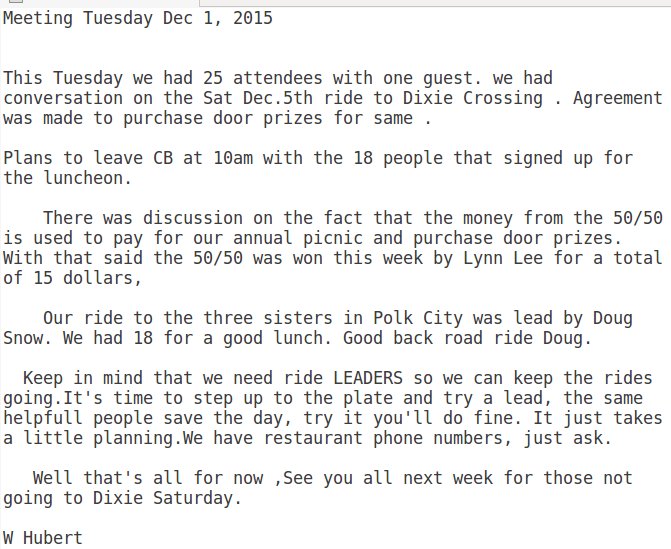This screenshot has height=549, width=671.
Task: Click the words 'restaurant phone numbers'
Action: (383, 438)
